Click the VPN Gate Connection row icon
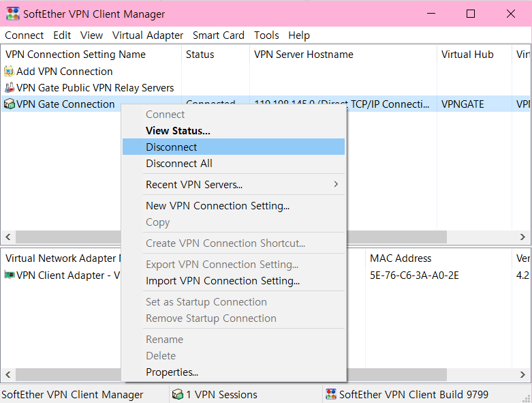 coord(9,104)
